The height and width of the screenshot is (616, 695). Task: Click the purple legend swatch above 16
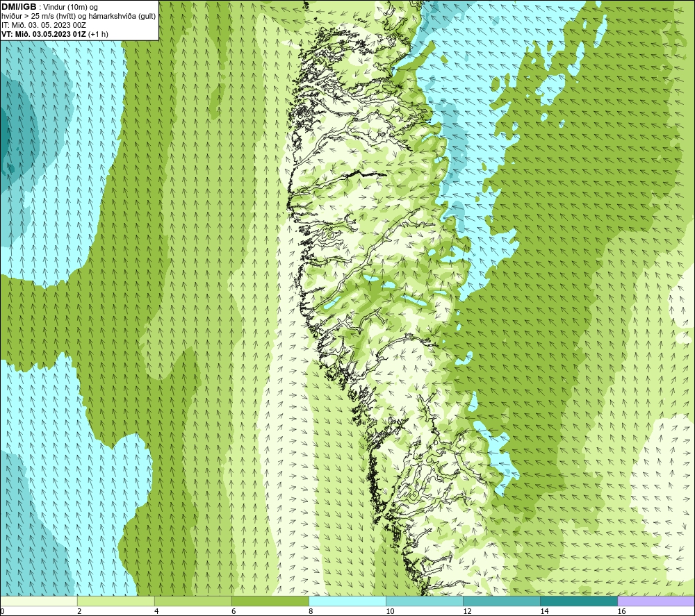[x=655, y=601]
